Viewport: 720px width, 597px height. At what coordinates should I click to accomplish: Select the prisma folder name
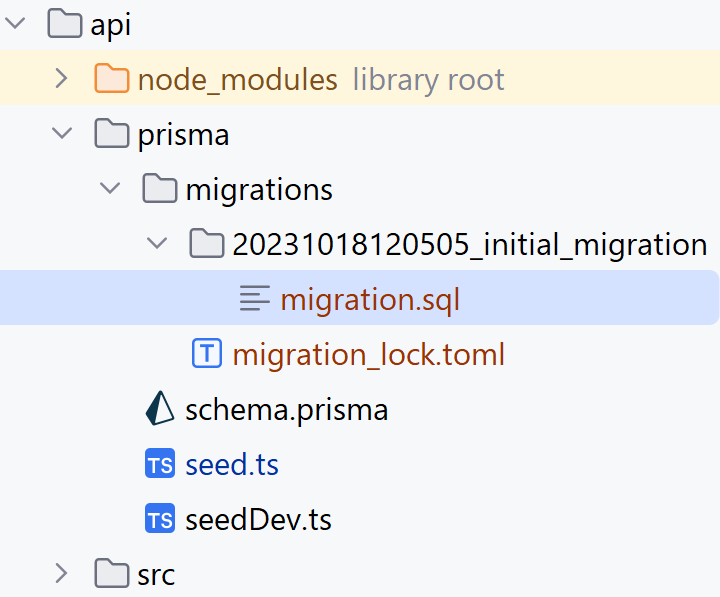coord(183,135)
